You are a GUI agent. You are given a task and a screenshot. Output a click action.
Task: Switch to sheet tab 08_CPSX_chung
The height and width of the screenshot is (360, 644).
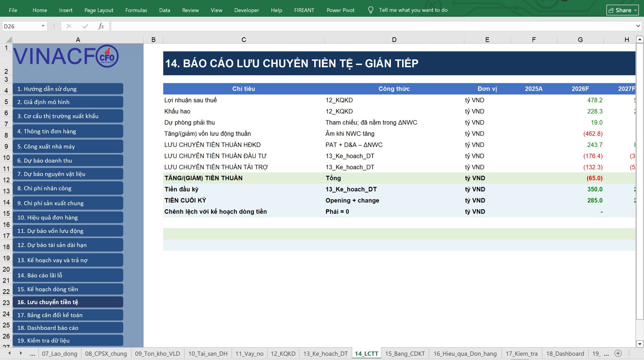click(x=106, y=353)
